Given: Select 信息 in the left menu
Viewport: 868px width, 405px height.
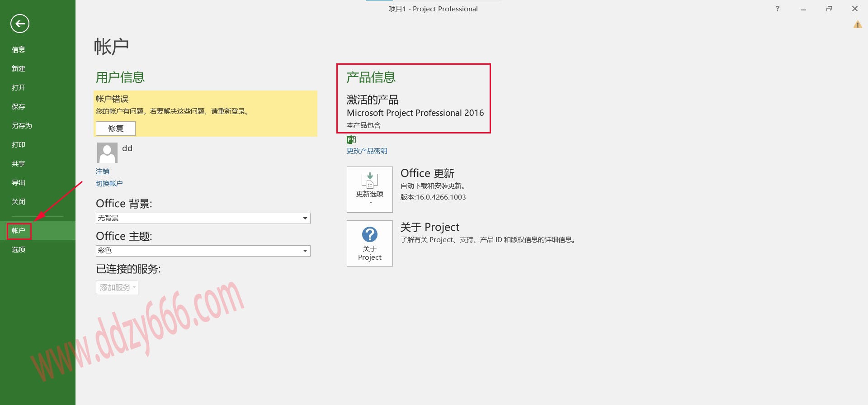Looking at the screenshot, I should point(19,50).
